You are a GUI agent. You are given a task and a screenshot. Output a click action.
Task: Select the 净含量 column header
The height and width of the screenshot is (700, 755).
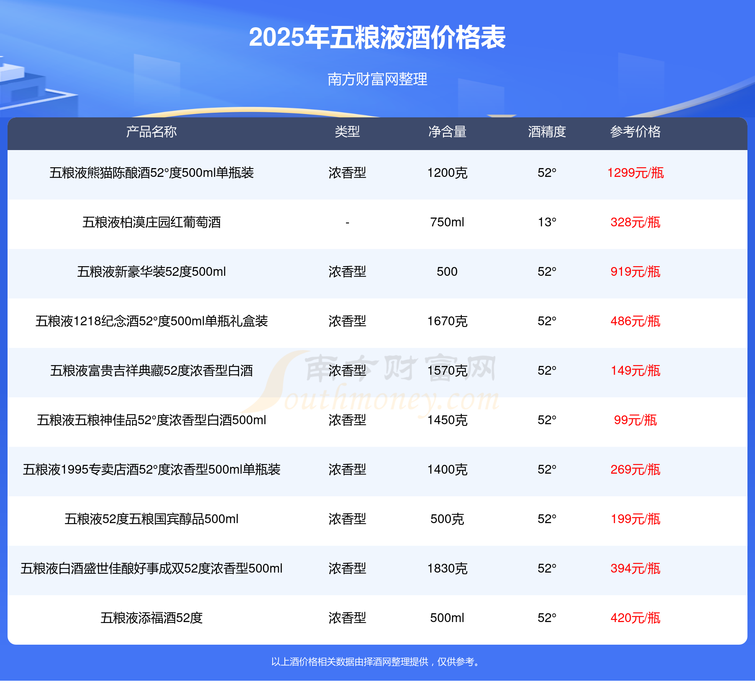[x=447, y=132]
